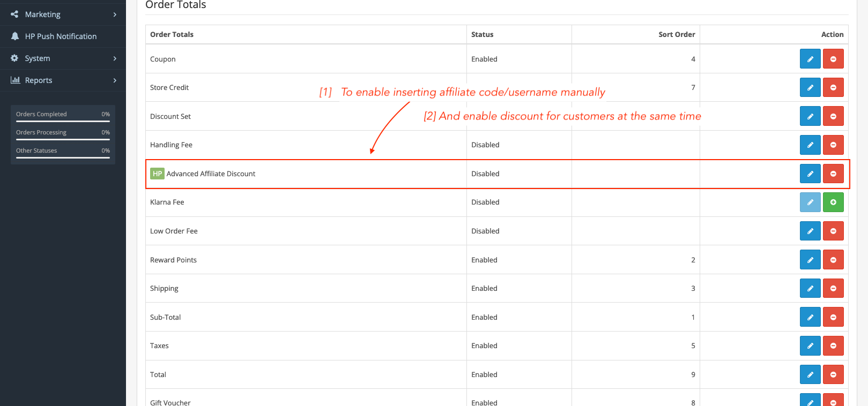Viewport: 868px width, 406px height.
Task: Expand the System sidebar section
Action: 63,58
